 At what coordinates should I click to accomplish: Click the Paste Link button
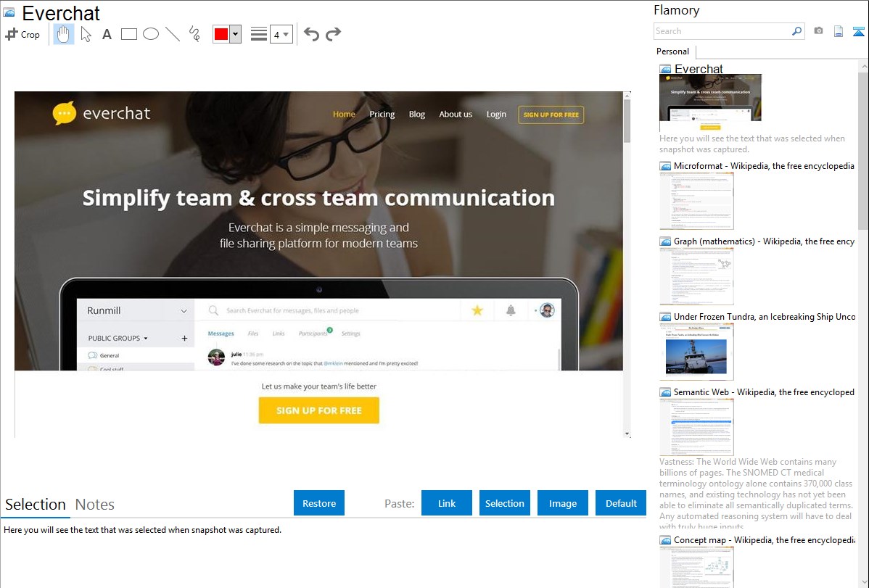[447, 503]
